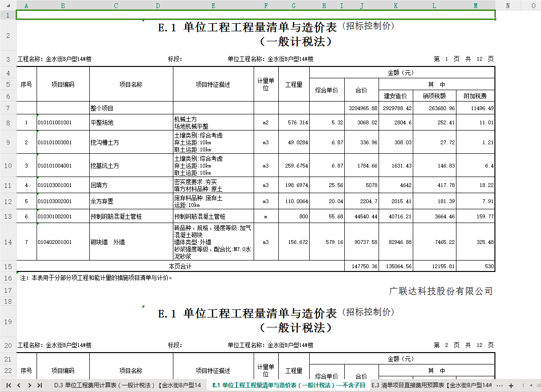Open the D.3 单位工程费用计算表 sheet tab
This screenshot has width=541, height=392.
[x=127, y=385]
